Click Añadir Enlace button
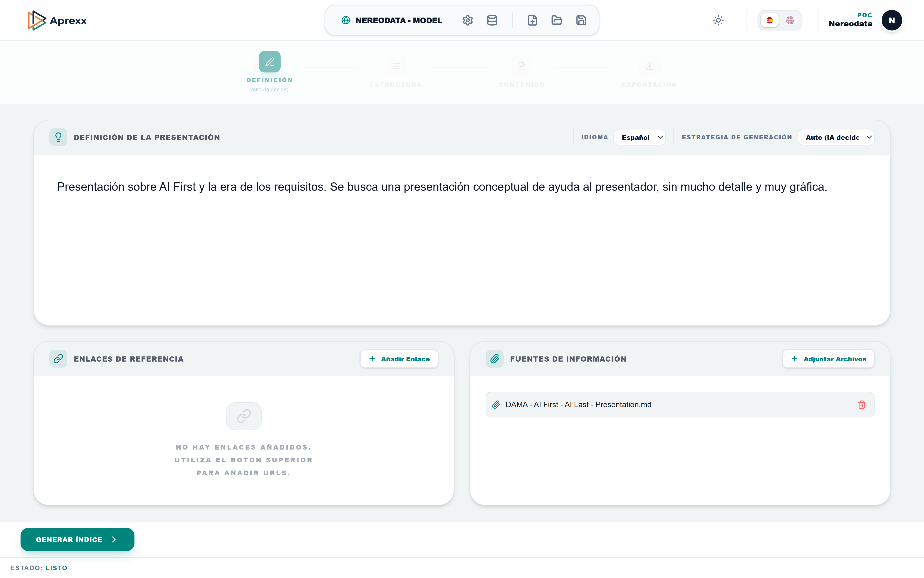Screen dimensions: 924x578 (x=399, y=359)
